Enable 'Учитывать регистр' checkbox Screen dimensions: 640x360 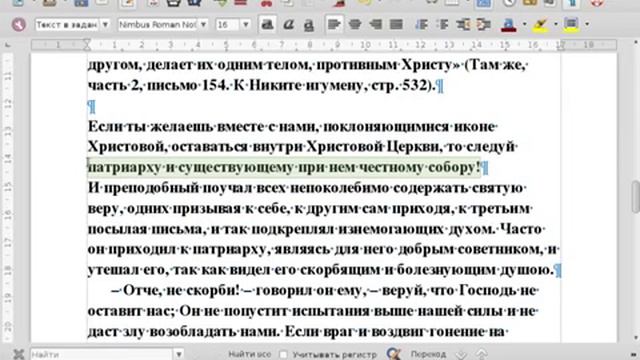(283, 354)
